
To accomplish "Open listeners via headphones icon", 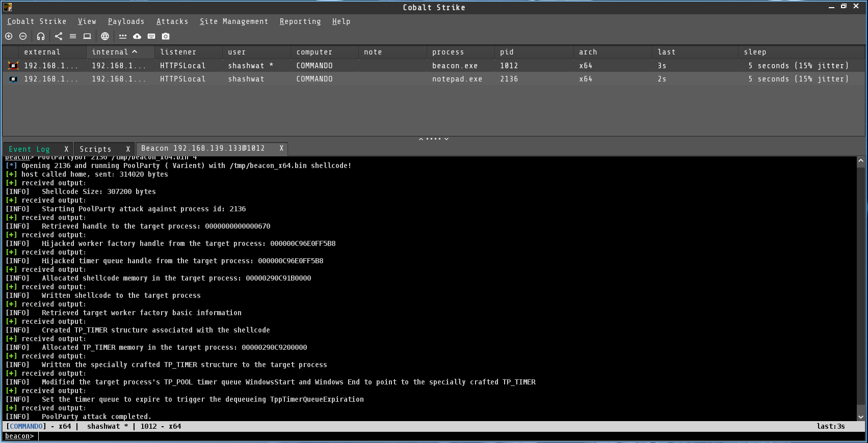I will tap(41, 36).
